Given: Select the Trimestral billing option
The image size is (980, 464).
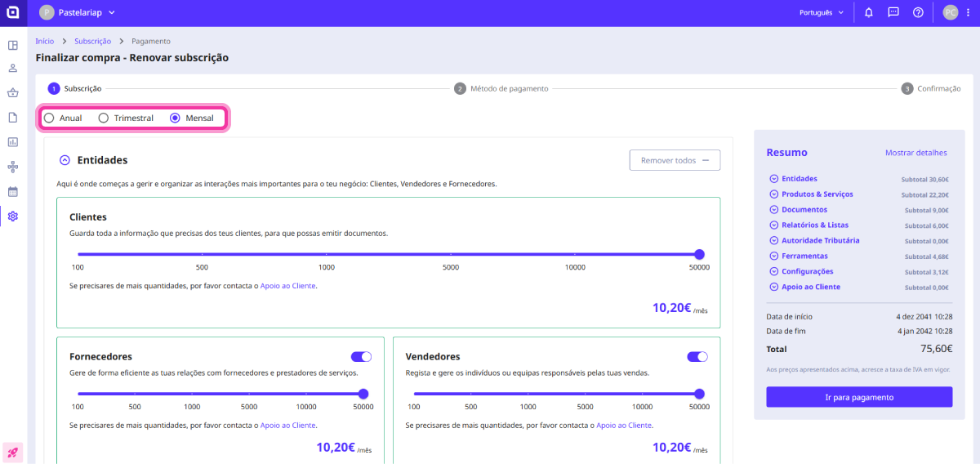Looking at the screenshot, I should (x=104, y=118).
